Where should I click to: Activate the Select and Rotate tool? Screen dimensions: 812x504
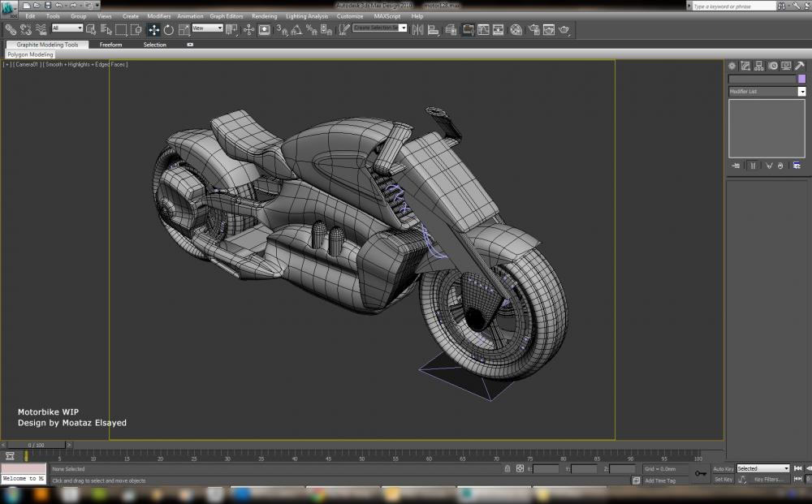(x=168, y=30)
